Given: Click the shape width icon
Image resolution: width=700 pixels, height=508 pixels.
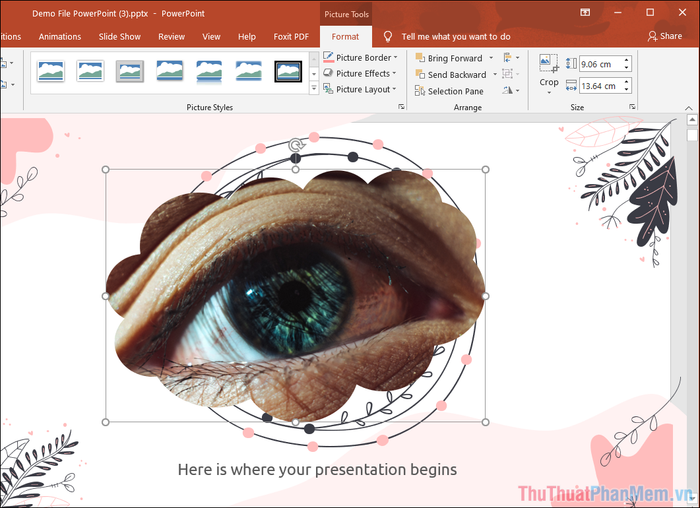Looking at the screenshot, I should [x=571, y=85].
